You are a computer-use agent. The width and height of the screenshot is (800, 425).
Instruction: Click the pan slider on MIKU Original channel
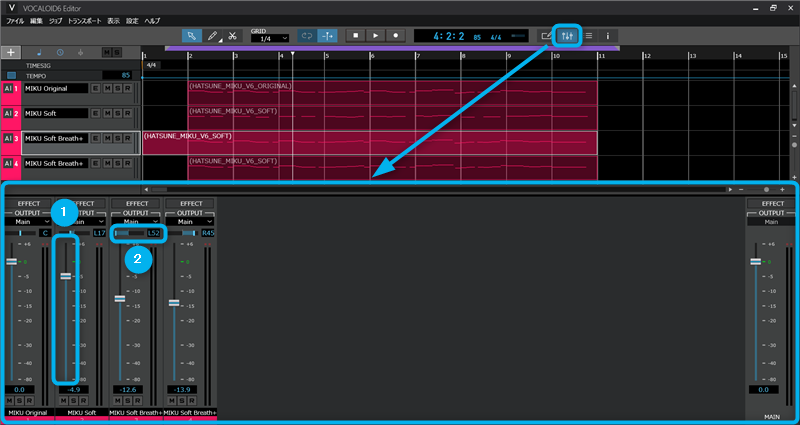[x=21, y=233]
